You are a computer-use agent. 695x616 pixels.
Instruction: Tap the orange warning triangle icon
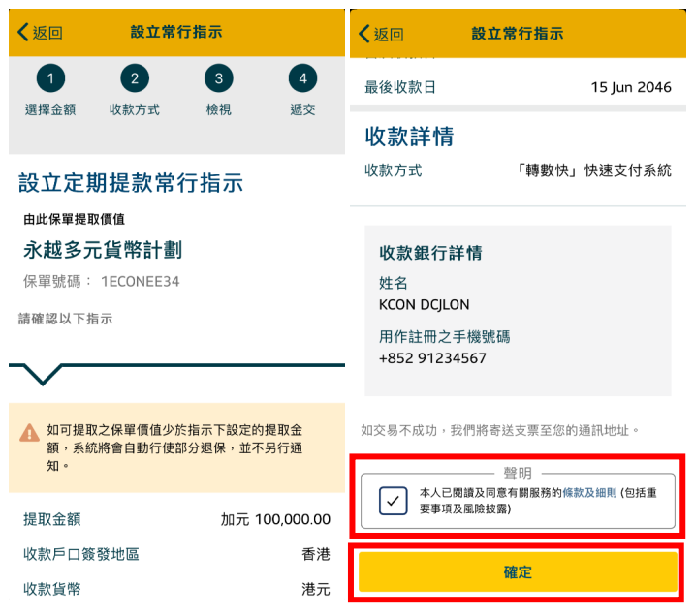(x=30, y=433)
